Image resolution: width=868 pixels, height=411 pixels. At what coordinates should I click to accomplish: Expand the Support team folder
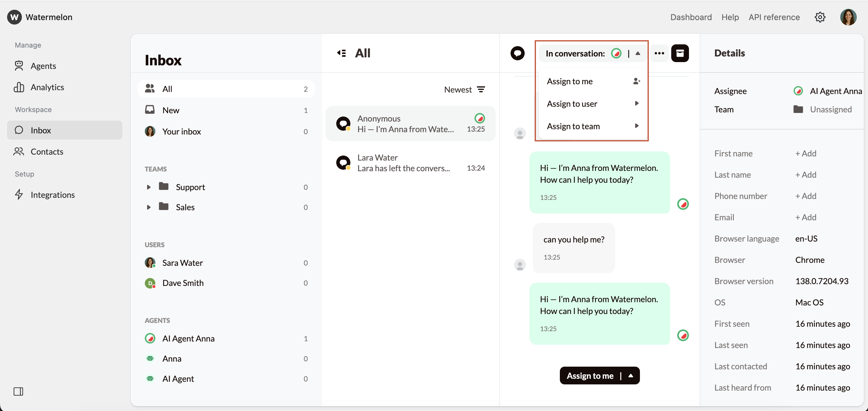(x=149, y=187)
